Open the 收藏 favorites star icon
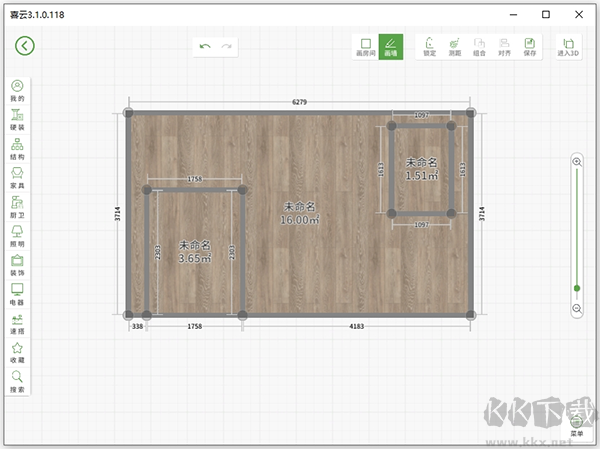Viewport: 600px width, 449px height. coord(17,352)
